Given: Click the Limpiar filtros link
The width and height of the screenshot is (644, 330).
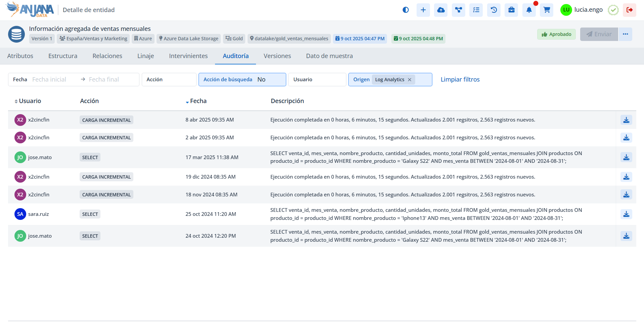Looking at the screenshot, I should [460, 80].
